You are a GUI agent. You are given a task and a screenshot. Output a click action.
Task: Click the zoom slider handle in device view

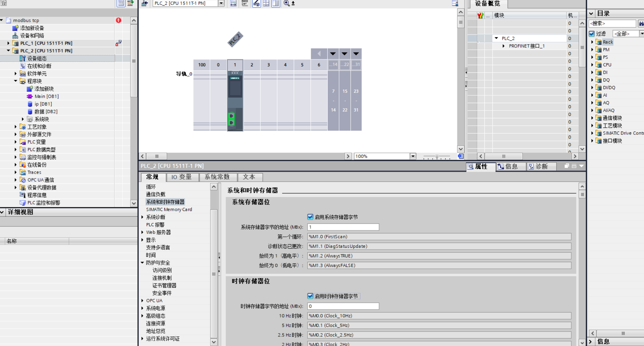click(x=437, y=157)
